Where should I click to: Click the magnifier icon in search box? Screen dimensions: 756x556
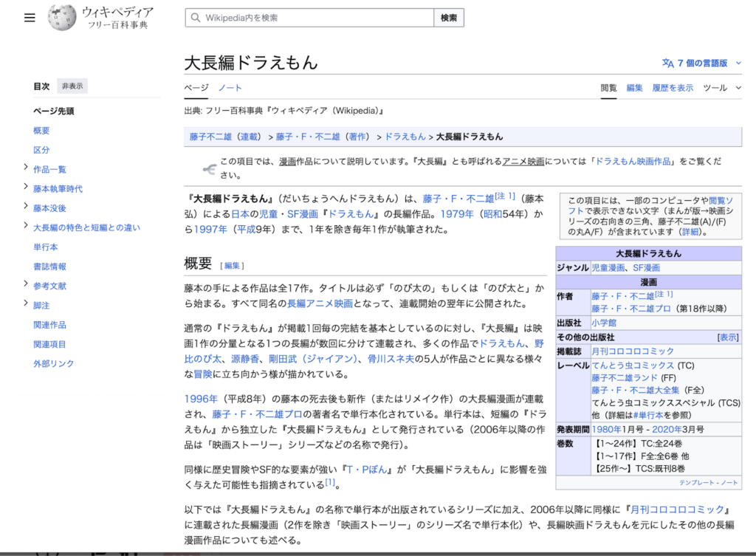[x=195, y=18]
